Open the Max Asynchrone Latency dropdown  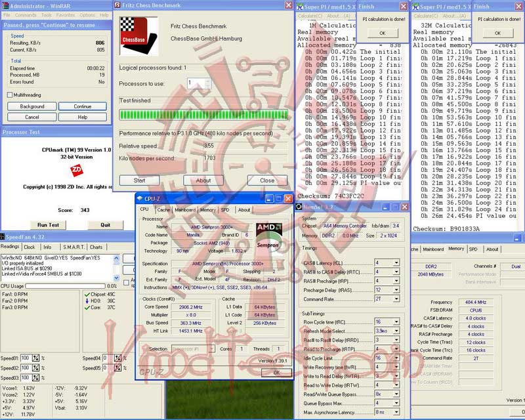(396, 412)
